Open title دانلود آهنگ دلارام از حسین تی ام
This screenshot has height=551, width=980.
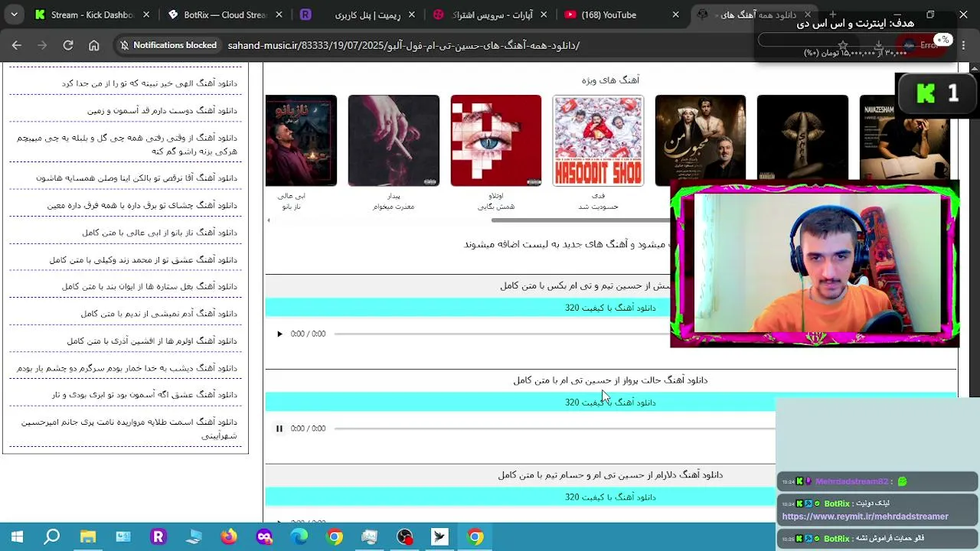(610, 475)
